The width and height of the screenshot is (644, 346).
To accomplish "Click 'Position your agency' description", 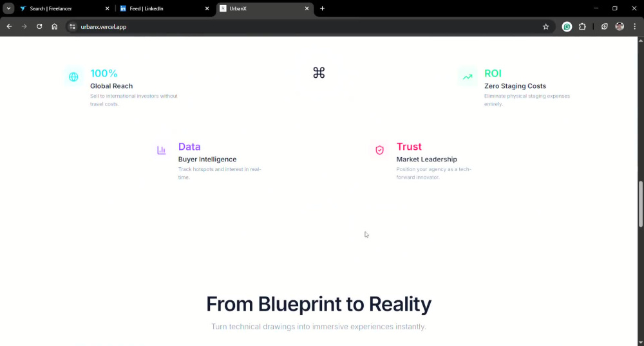I will [433, 174].
